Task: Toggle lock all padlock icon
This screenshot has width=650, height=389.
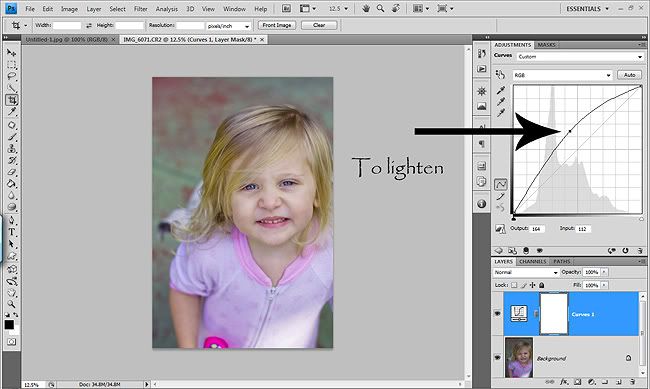Action: [541, 285]
